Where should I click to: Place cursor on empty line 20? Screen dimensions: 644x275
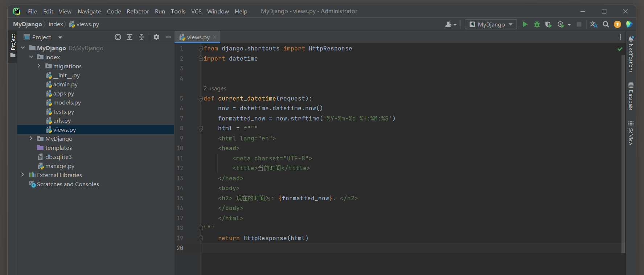411,248
